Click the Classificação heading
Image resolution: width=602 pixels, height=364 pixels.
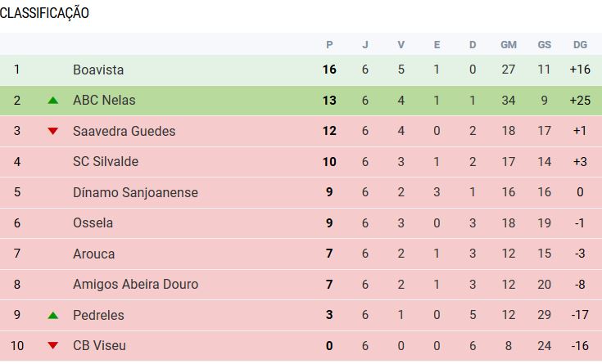[x=45, y=13]
